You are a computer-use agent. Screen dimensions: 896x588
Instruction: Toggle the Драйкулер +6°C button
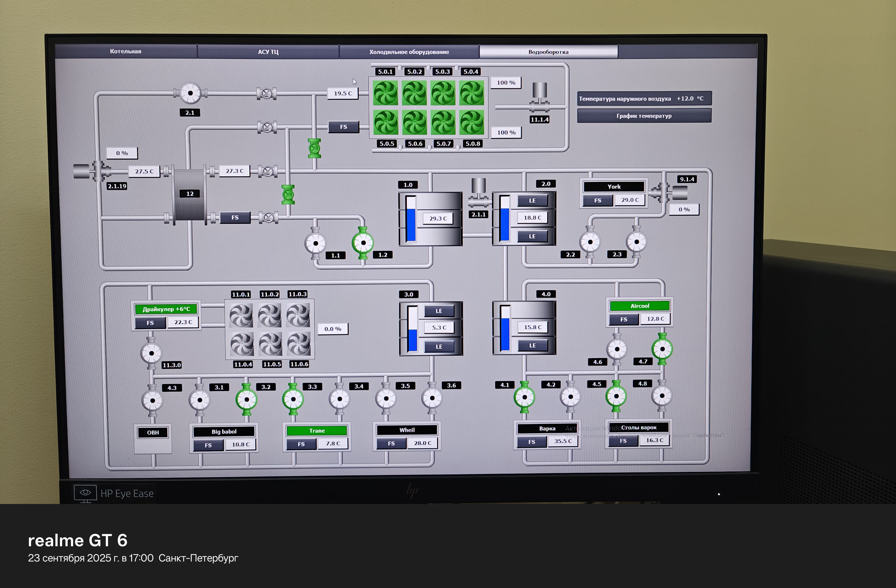point(166,309)
